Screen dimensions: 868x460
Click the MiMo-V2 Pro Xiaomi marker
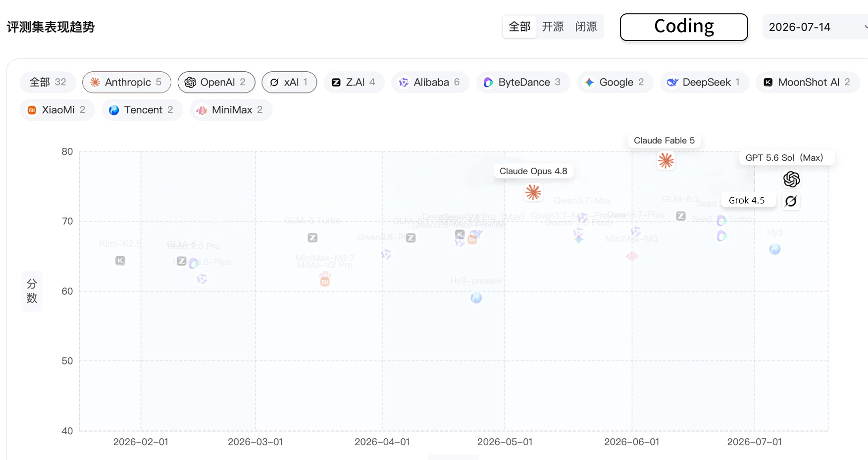click(x=325, y=282)
